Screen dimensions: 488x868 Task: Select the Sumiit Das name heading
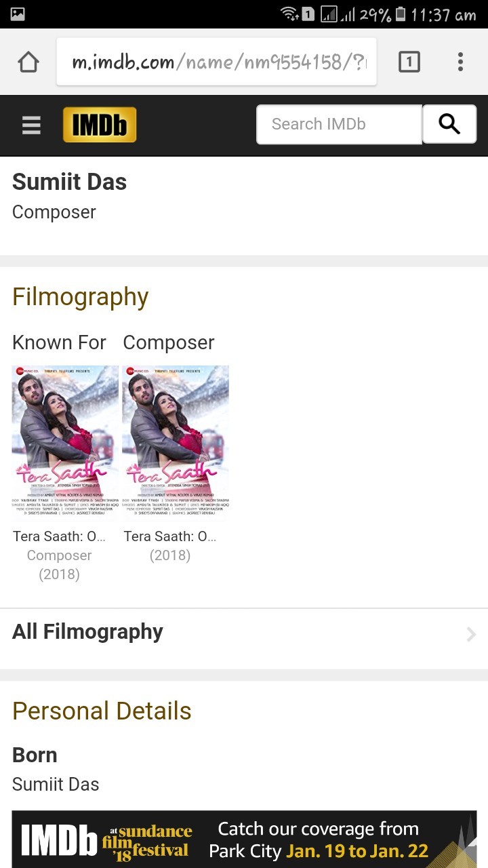coord(70,182)
